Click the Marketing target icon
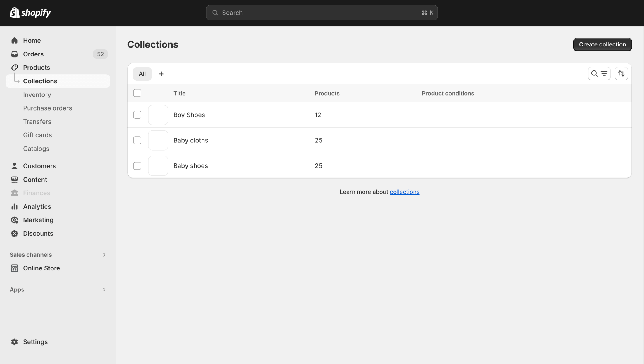Viewport: 644px width, 364px height. tap(14, 220)
